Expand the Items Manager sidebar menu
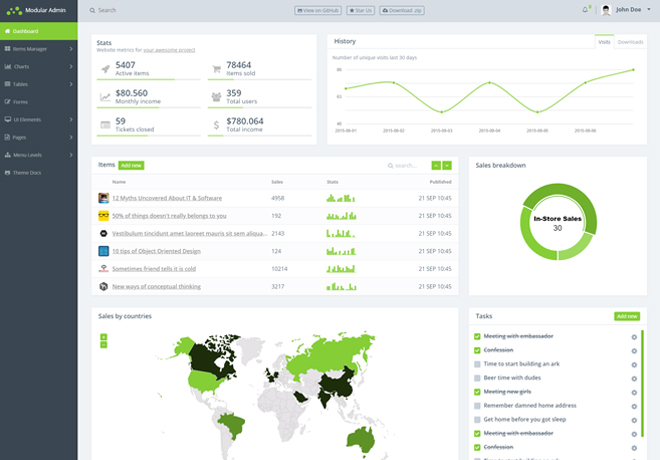The height and width of the screenshot is (460, 660). coord(39,49)
